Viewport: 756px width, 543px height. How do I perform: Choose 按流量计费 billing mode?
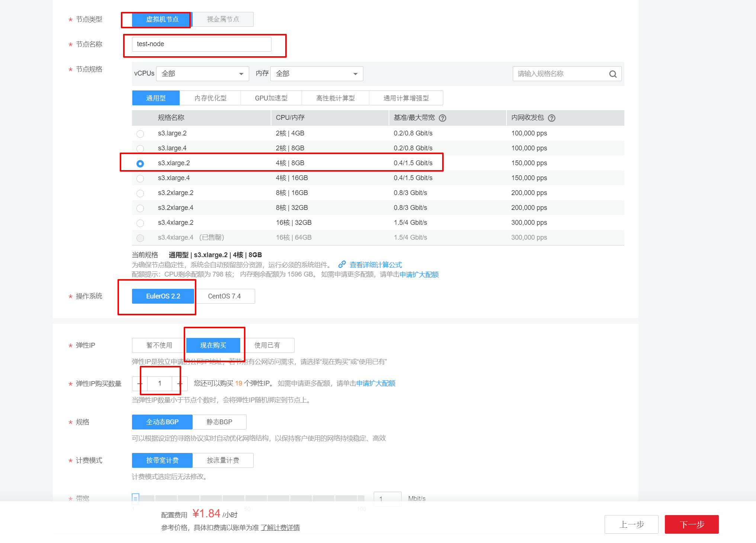coord(223,460)
